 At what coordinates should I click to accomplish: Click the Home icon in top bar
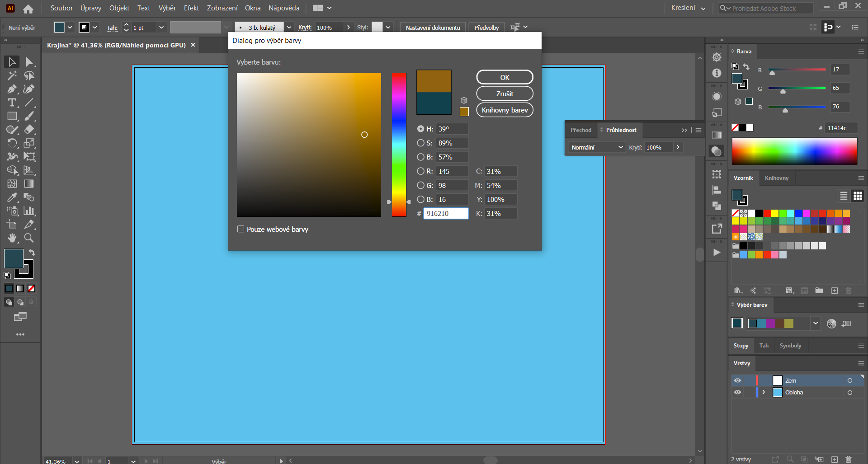coord(28,9)
